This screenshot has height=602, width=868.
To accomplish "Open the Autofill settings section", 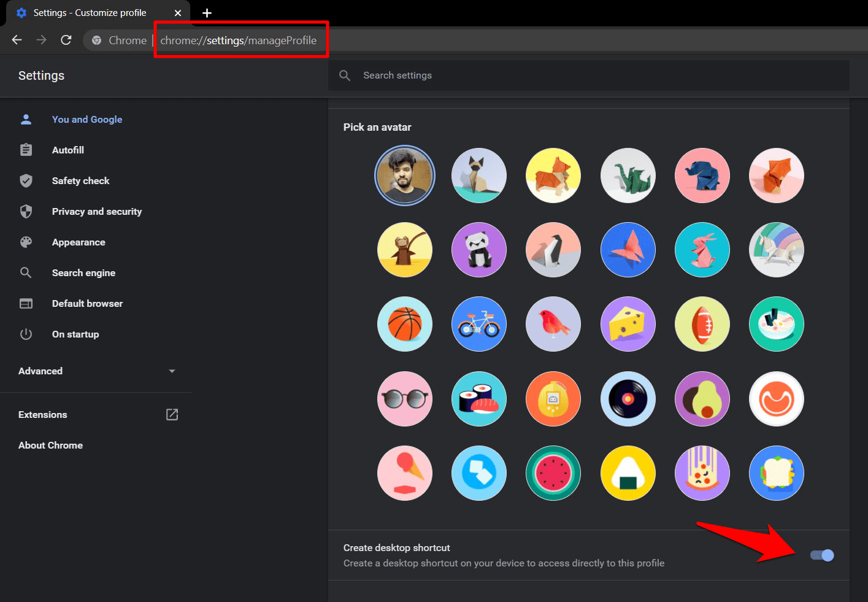I will click(x=67, y=150).
